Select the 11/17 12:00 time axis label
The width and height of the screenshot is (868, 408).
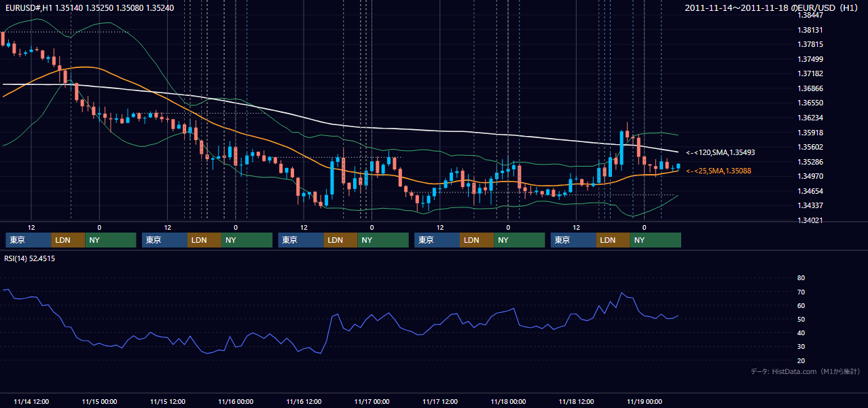440,401
